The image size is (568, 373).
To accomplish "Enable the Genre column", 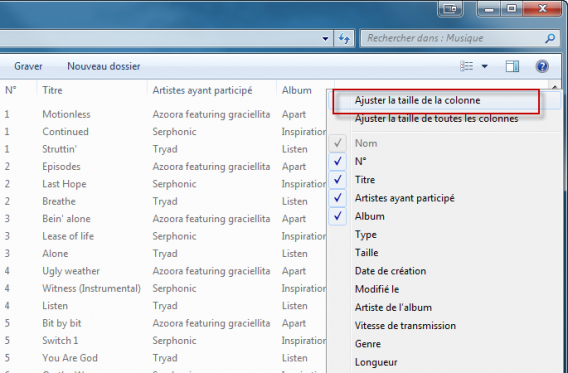I will pyautogui.click(x=445, y=344).
